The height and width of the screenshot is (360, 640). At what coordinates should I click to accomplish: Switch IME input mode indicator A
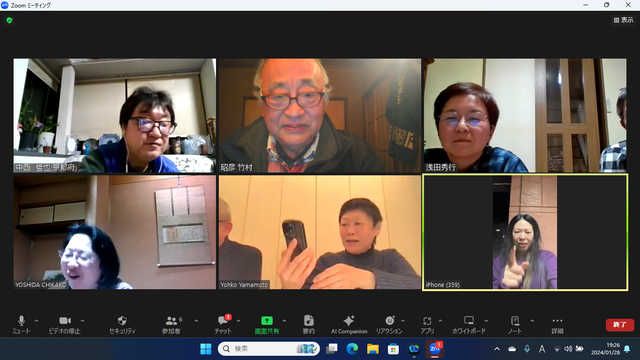click(542, 349)
